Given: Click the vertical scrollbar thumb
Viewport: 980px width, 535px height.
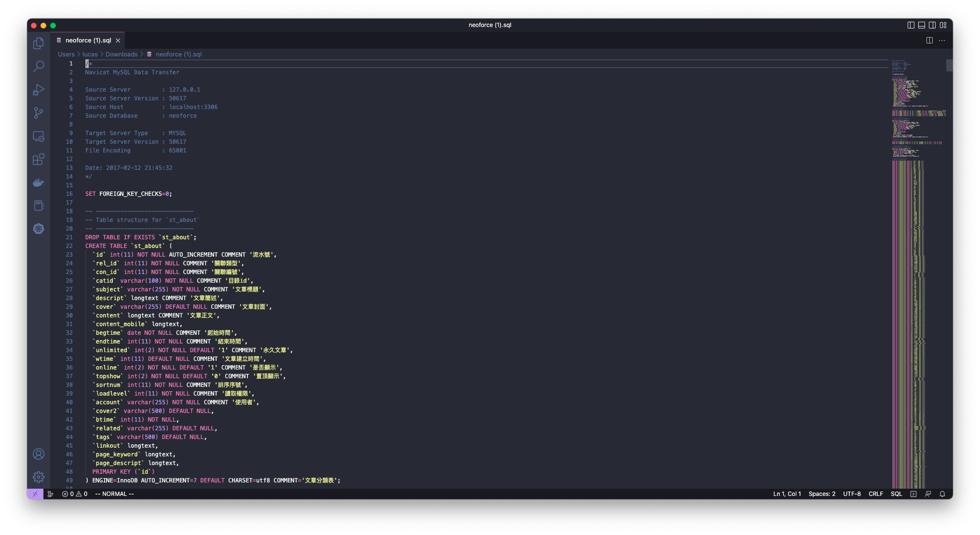Looking at the screenshot, I should pyautogui.click(x=949, y=65).
